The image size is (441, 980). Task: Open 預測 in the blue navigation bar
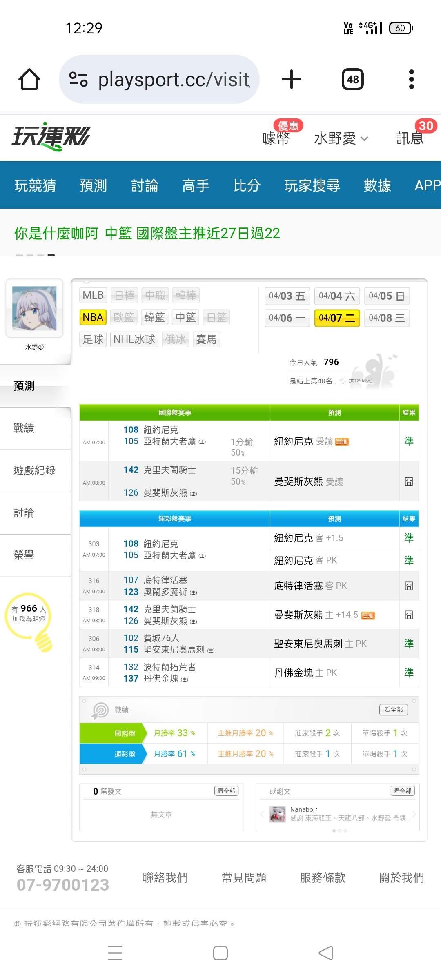[x=93, y=185]
